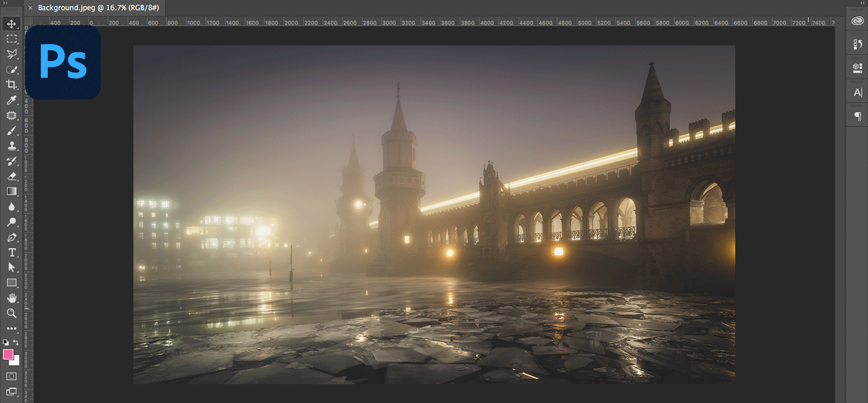Change the screen mode
Image resolution: width=868 pixels, height=403 pixels.
pyautogui.click(x=11, y=392)
